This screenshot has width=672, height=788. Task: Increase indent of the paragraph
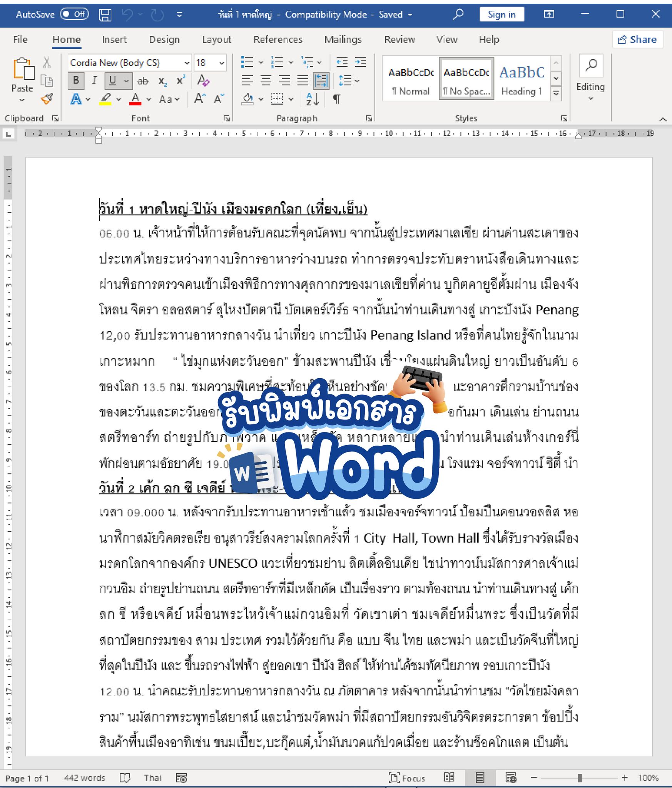[x=360, y=62]
